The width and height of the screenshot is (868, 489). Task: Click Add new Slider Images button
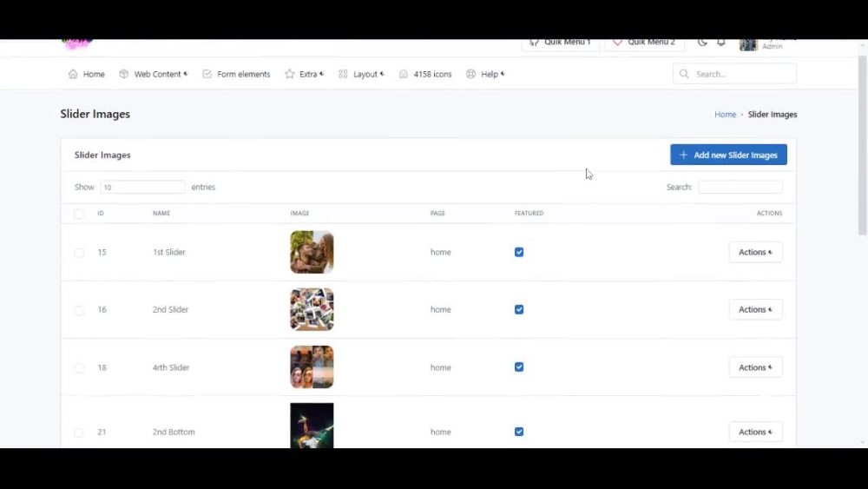click(x=728, y=155)
